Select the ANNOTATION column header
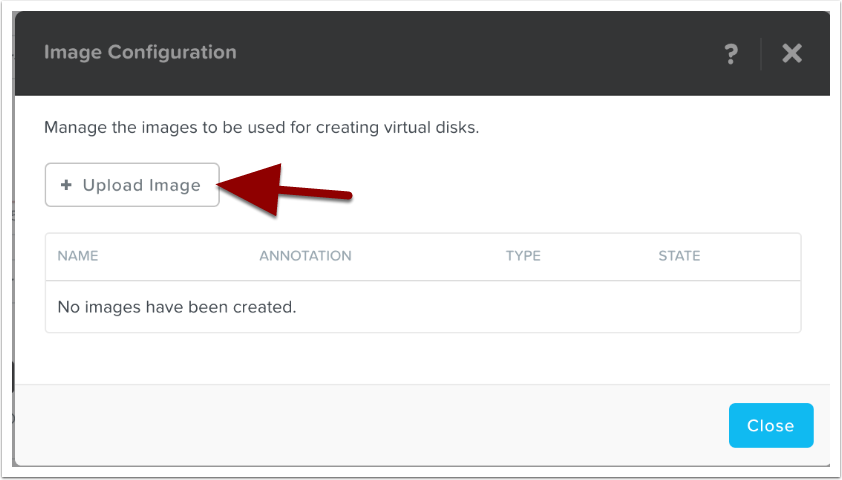Image resolution: width=842 pixels, height=480 pixels. [x=305, y=256]
